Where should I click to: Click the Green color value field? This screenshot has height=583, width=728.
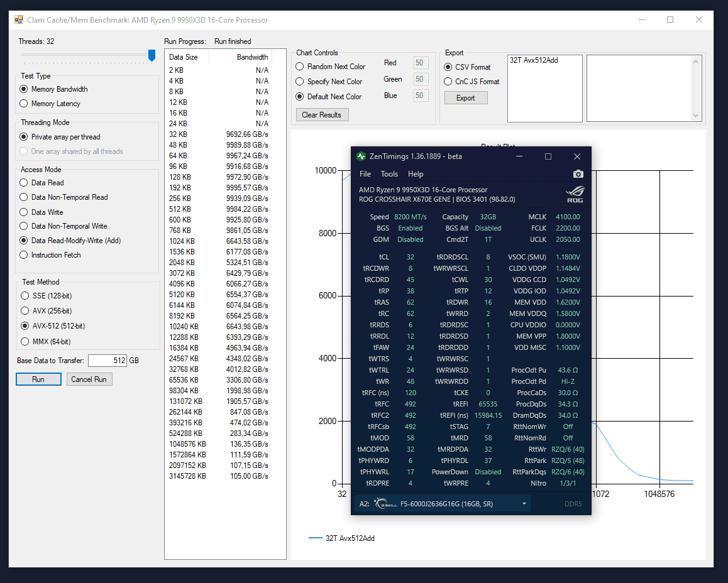[421, 79]
